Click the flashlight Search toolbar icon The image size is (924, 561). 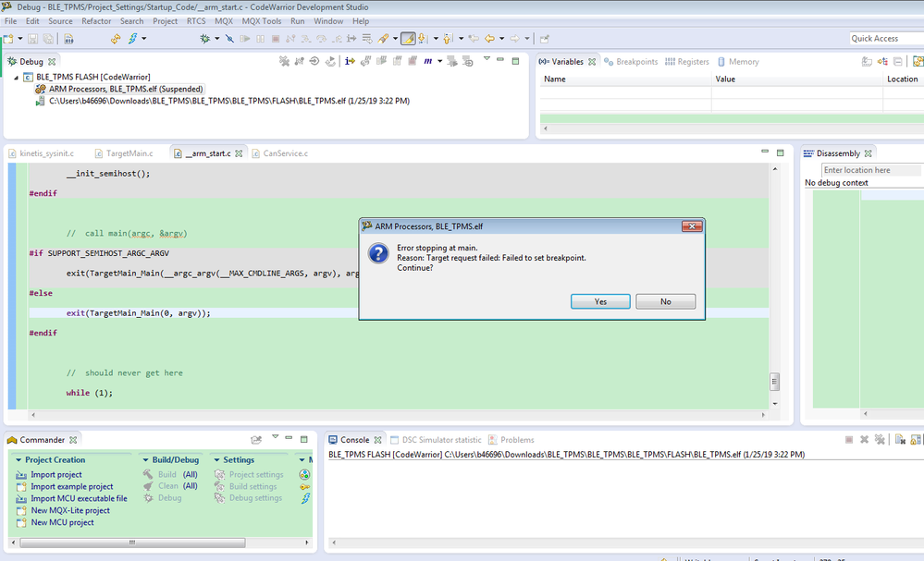coord(383,39)
